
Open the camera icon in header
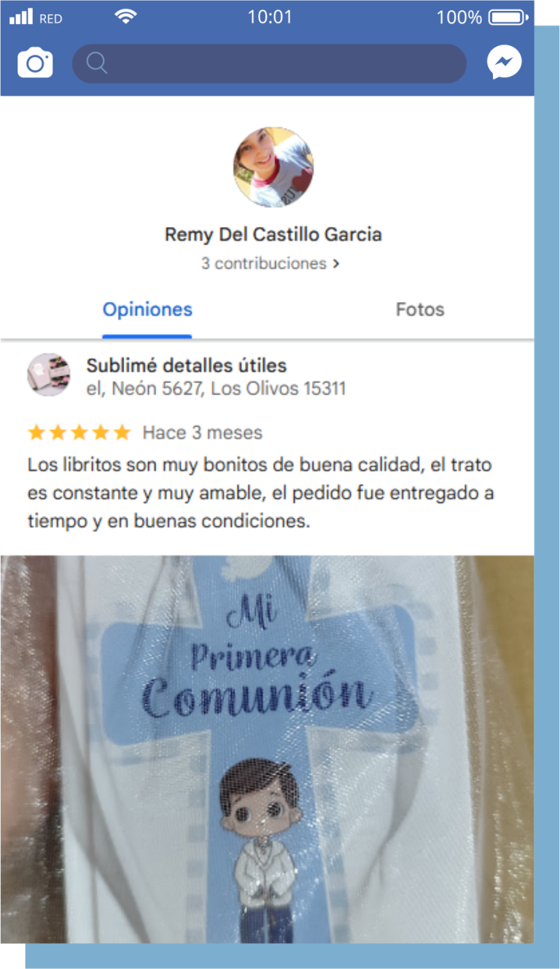[35, 63]
